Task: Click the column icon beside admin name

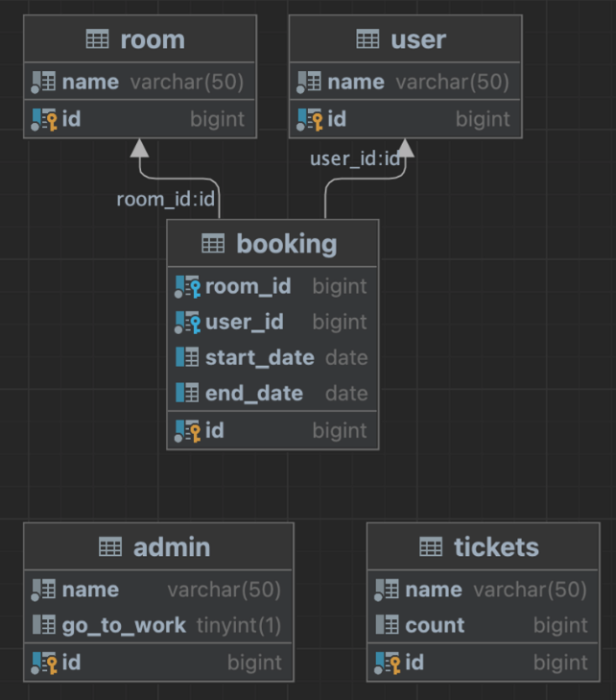Action: [43, 590]
